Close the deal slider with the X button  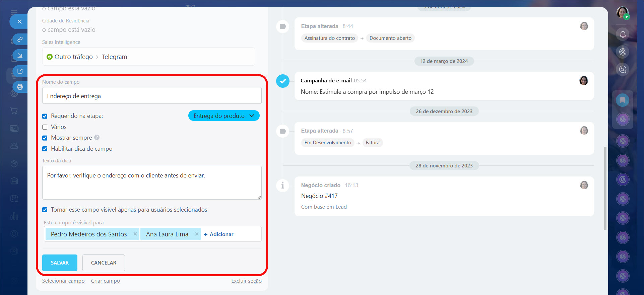pos(19,22)
